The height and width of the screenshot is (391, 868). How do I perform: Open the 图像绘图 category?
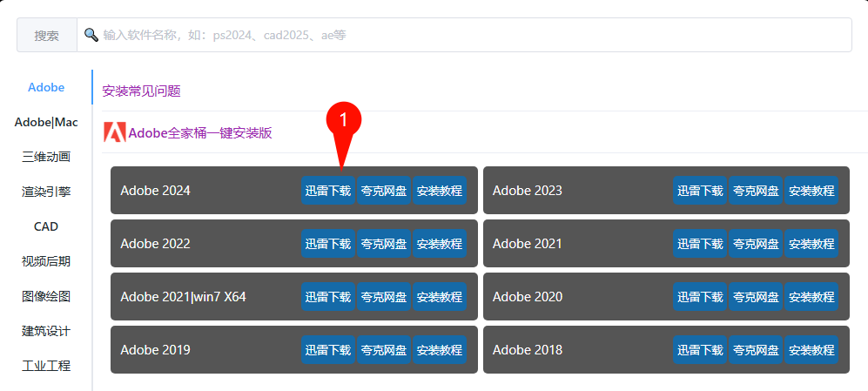pyautogui.click(x=46, y=296)
